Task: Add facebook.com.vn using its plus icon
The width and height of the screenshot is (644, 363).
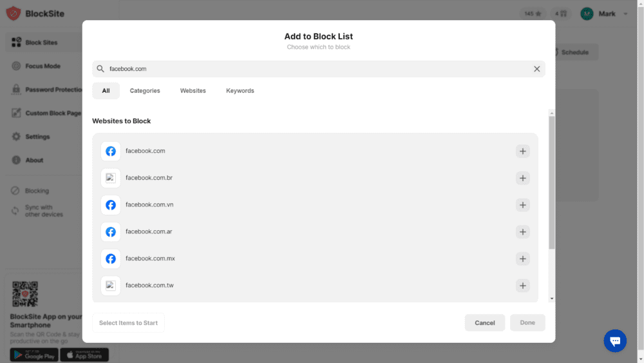Action: click(x=522, y=205)
